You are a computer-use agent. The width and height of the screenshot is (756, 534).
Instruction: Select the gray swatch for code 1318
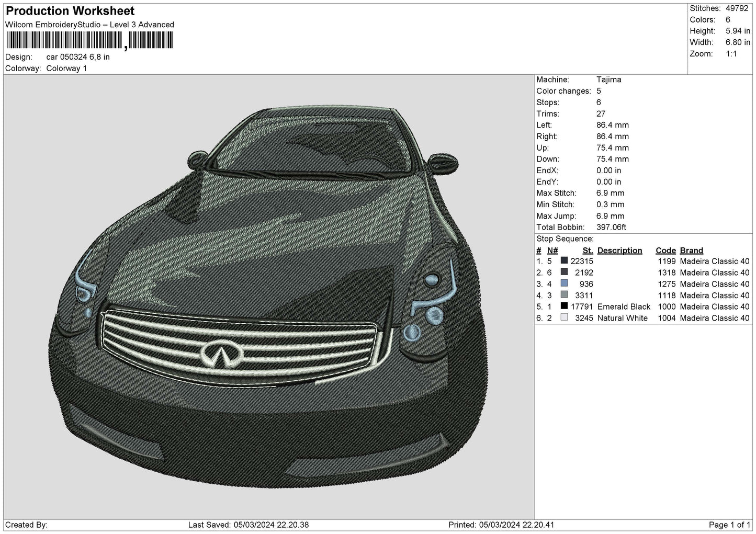[564, 272]
